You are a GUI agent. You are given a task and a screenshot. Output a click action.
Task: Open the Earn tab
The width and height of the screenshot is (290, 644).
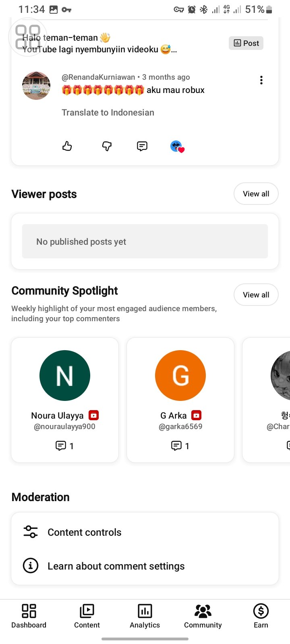(x=261, y=616)
